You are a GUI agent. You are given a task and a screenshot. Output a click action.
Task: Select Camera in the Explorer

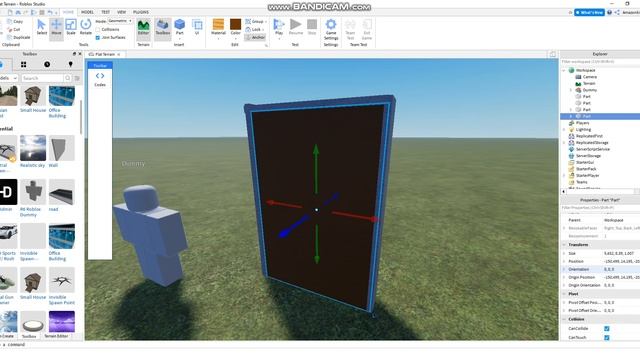(589, 77)
